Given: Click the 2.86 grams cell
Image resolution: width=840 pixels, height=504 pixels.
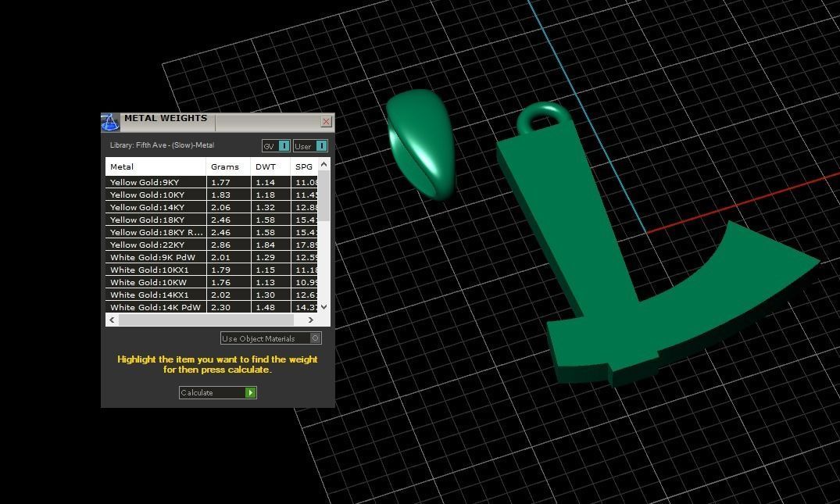Looking at the screenshot, I should point(228,245).
